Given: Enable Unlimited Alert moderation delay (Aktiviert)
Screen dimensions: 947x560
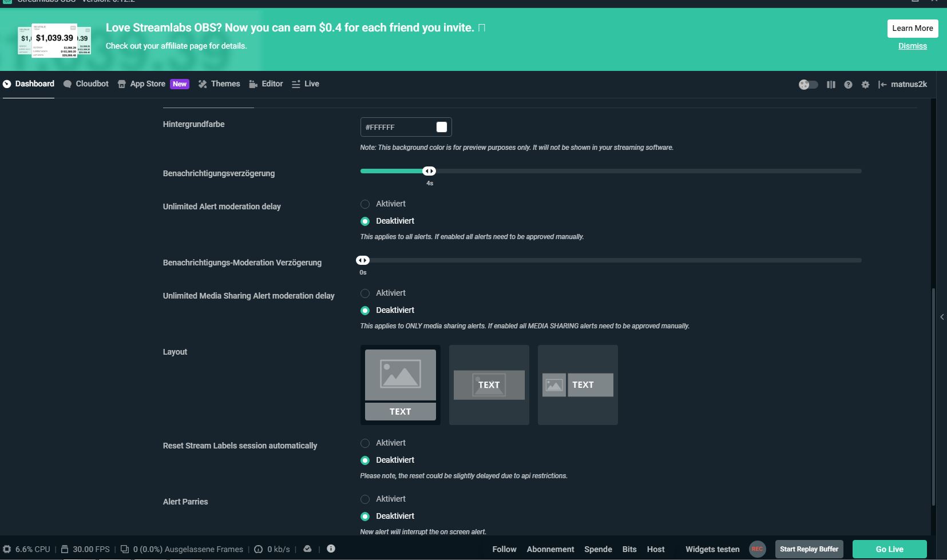Looking at the screenshot, I should point(365,204).
